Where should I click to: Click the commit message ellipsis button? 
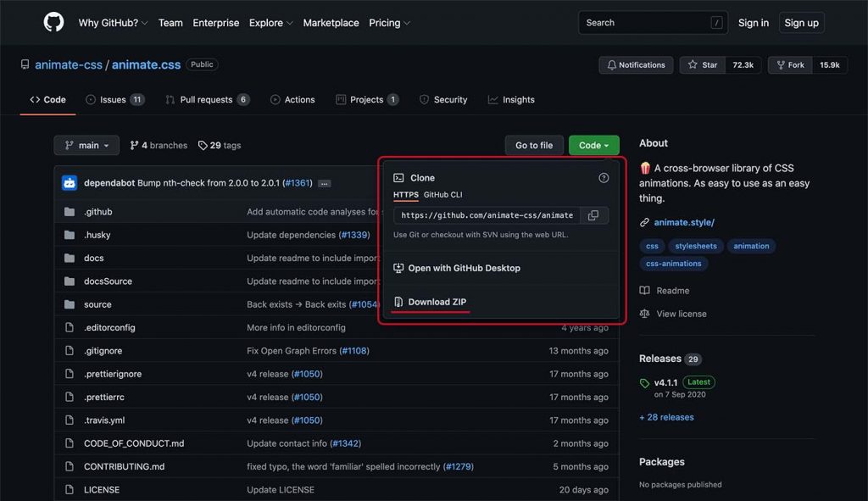pyautogui.click(x=325, y=183)
